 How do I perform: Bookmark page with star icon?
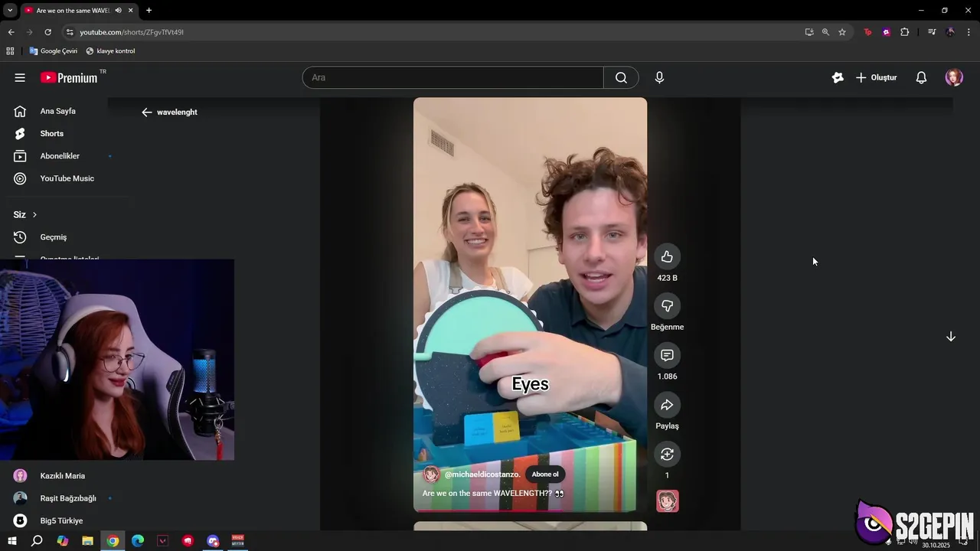pyautogui.click(x=842, y=32)
